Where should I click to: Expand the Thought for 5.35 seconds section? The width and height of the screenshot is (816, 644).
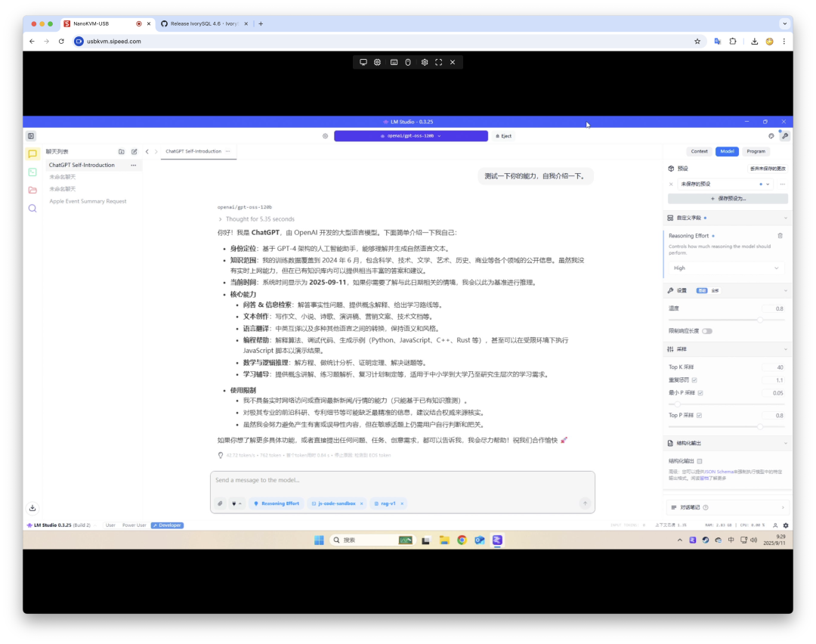coord(257,219)
